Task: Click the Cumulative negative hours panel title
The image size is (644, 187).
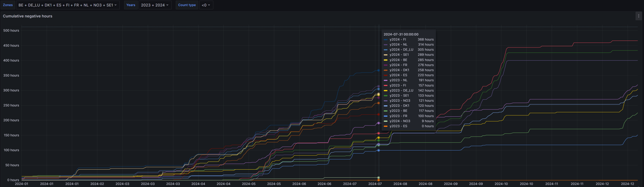Action: click(28, 16)
